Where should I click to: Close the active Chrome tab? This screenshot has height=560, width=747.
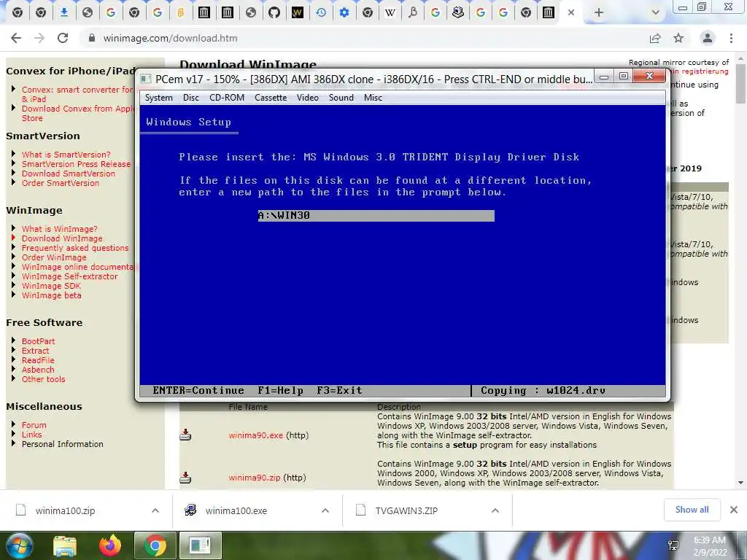tap(571, 13)
